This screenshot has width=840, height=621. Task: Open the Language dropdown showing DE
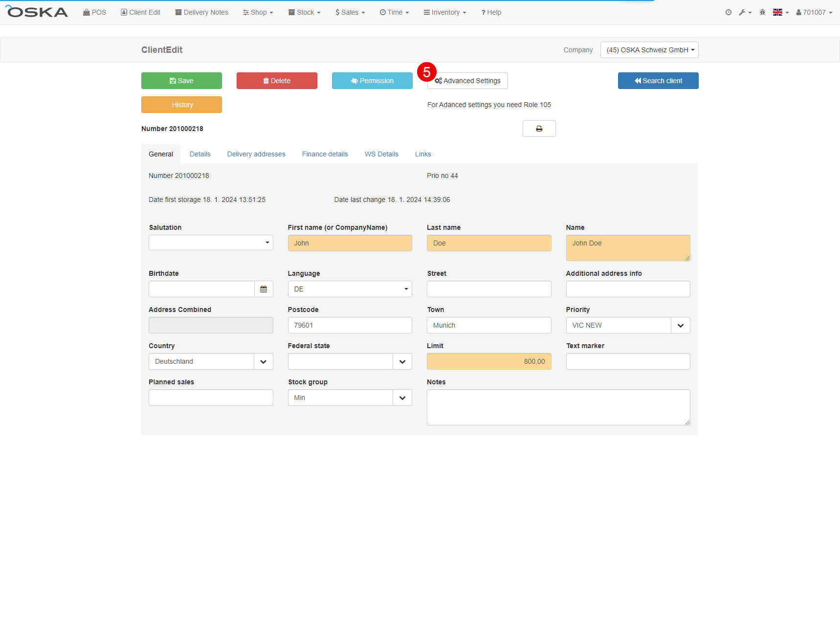(350, 289)
